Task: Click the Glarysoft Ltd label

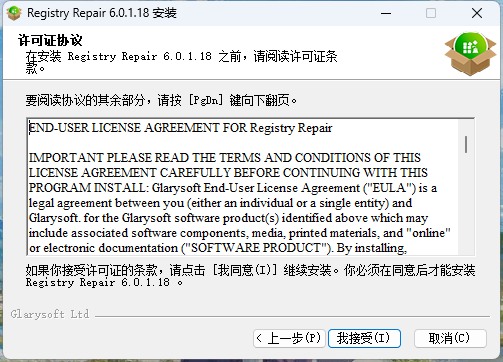Action: [50, 314]
